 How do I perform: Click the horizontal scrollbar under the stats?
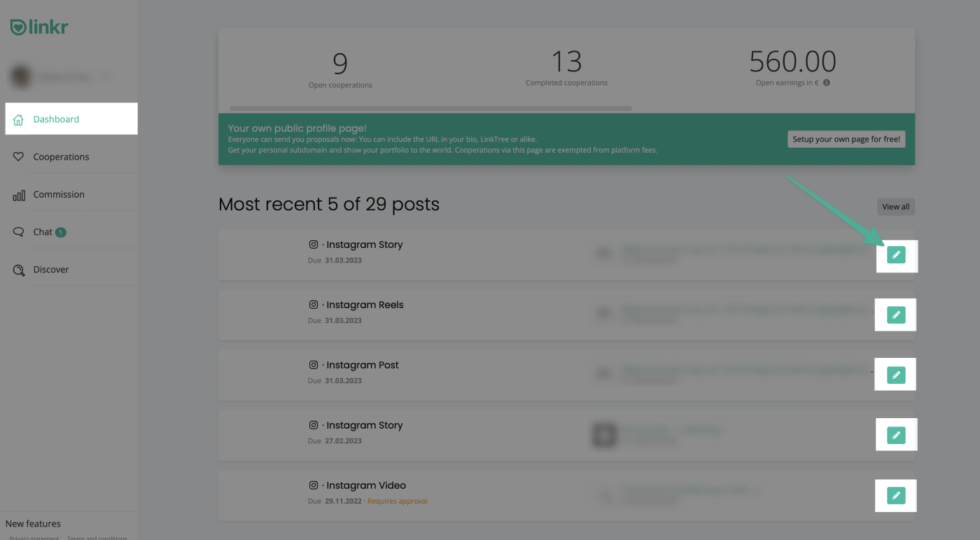[x=430, y=109]
